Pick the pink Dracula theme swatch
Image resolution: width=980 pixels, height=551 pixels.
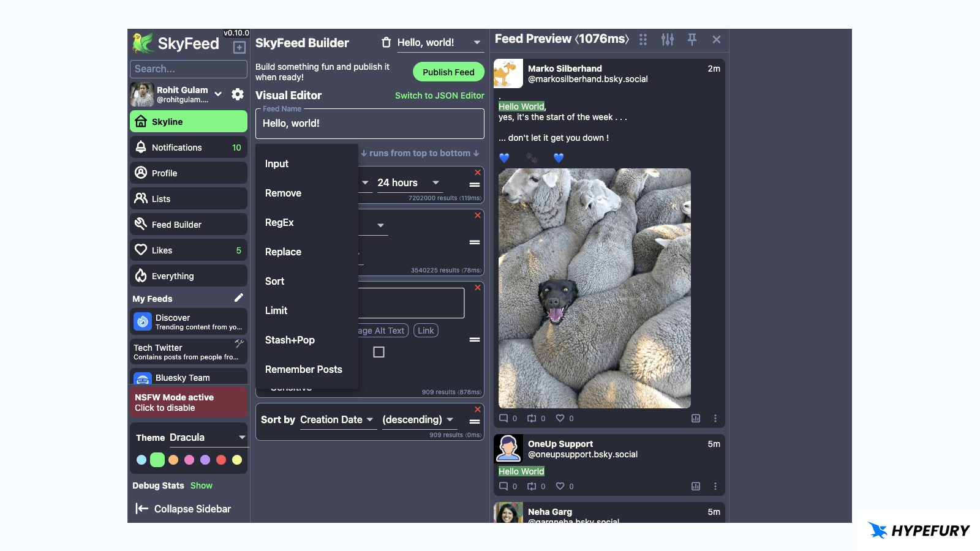(189, 460)
